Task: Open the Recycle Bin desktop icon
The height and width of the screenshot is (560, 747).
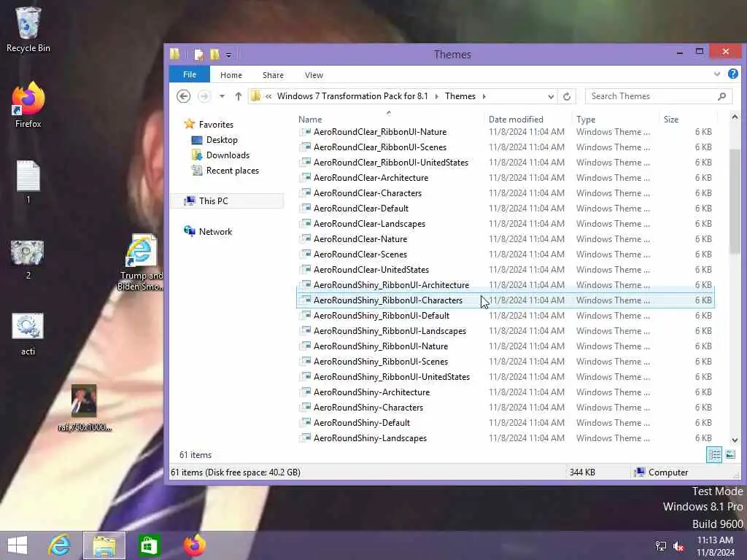Action: click(28, 29)
